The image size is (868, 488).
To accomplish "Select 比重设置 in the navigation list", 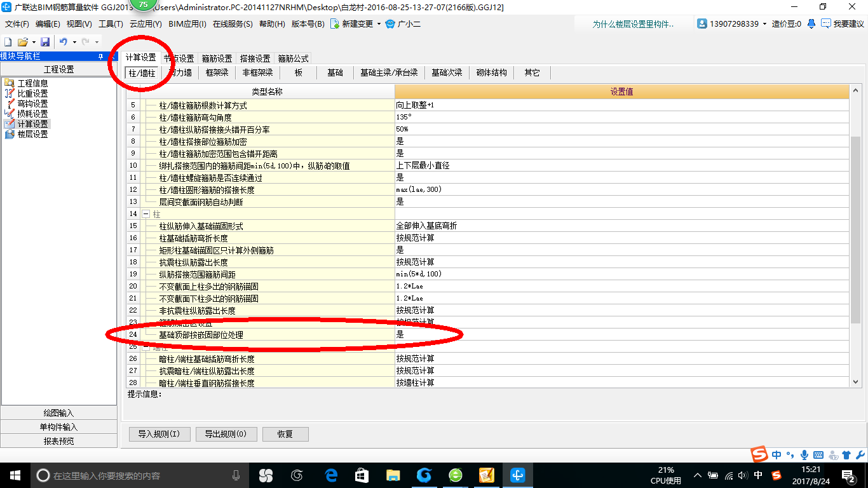I will [32, 93].
